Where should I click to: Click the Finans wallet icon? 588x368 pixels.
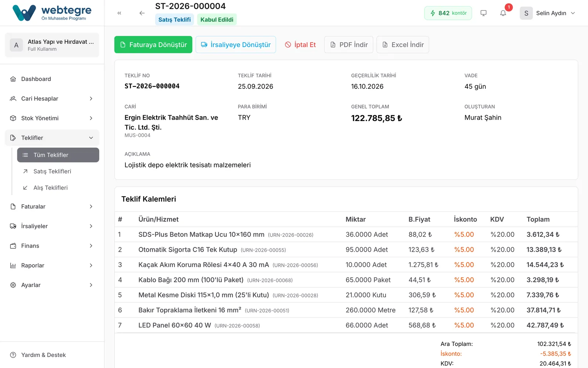[x=13, y=246]
